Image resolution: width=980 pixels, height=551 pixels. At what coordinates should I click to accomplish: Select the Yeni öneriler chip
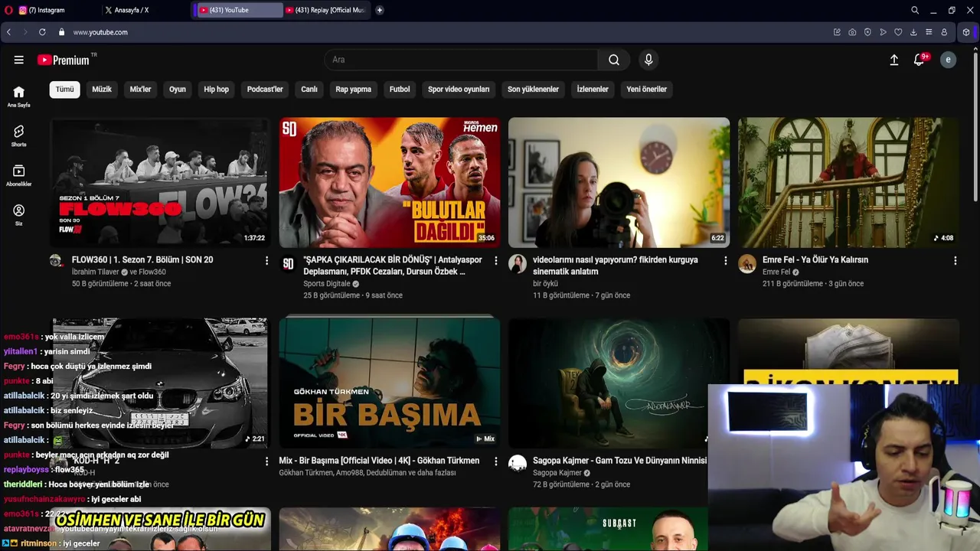click(x=647, y=89)
